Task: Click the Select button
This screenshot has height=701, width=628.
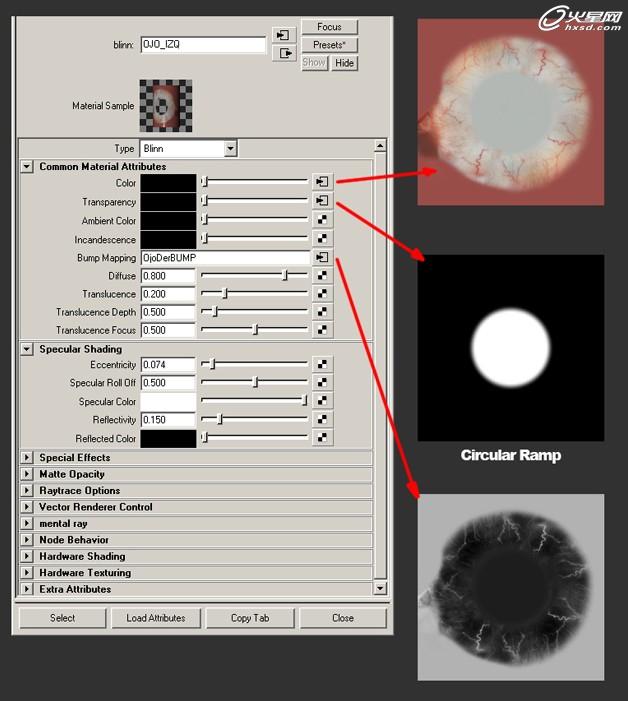Action: coord(63,618)
